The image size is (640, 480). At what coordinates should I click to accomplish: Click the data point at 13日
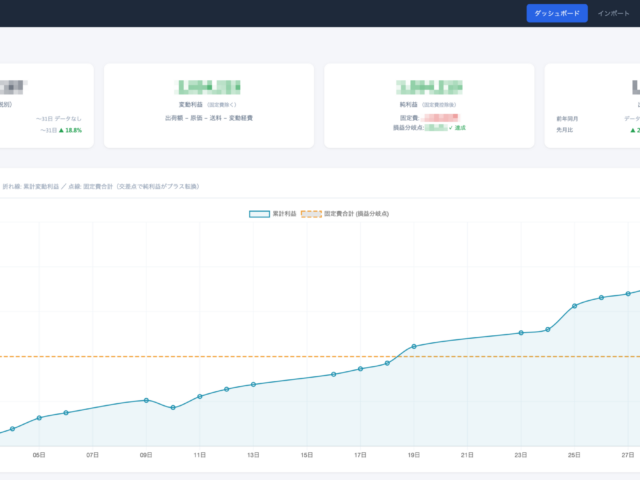(254, 384)
